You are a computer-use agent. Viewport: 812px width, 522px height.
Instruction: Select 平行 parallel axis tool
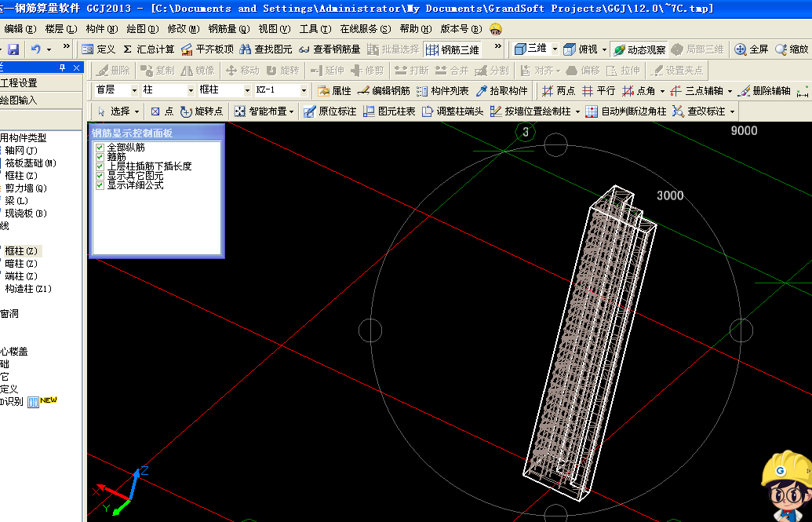(x=598, y=91)
